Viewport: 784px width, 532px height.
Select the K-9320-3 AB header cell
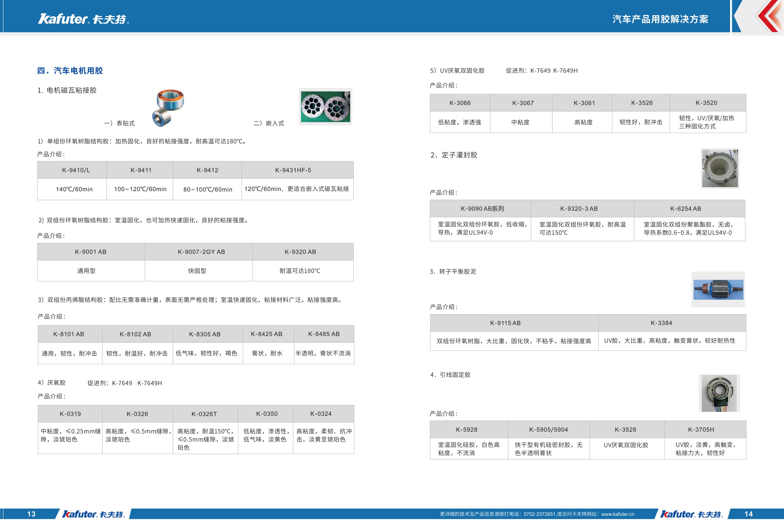coord(582,208)
